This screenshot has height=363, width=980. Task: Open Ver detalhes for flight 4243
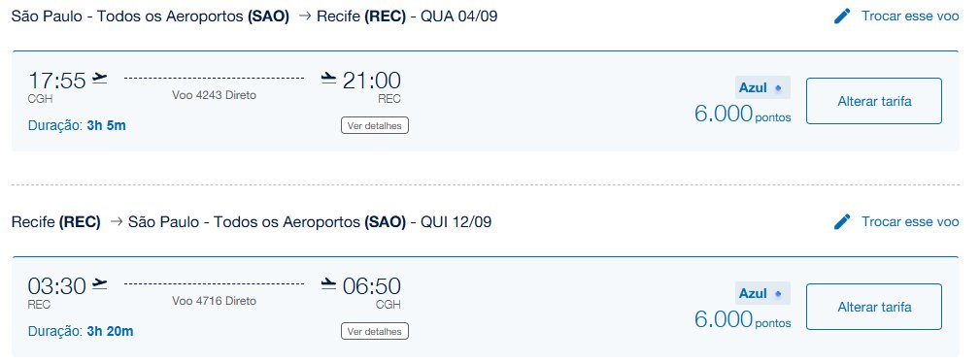375,125
